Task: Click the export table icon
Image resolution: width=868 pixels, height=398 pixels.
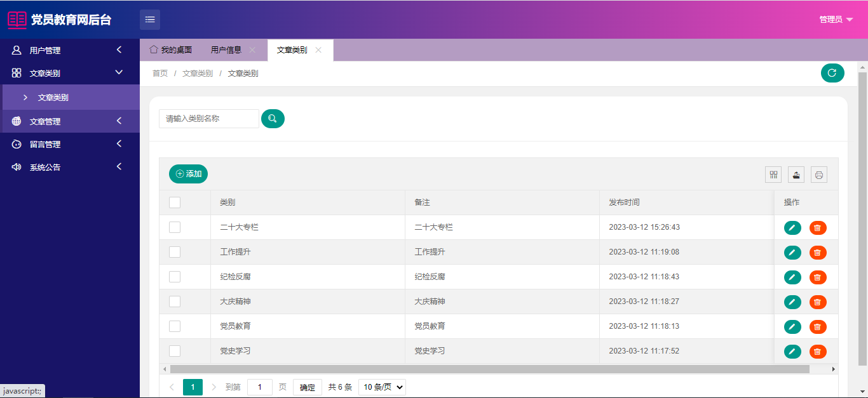Action: coord(796,175)
